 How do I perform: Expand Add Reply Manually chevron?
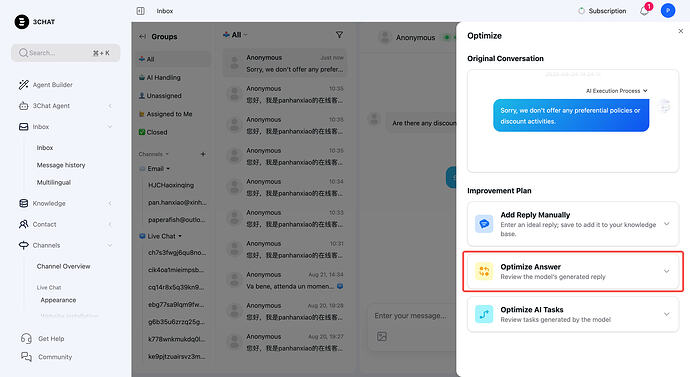pos(667,224)
